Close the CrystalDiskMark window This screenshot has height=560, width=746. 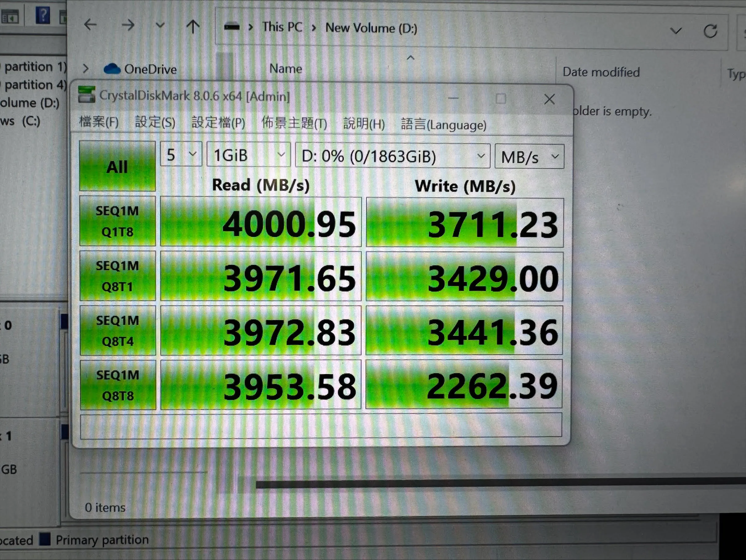pyautogui.click(x=549, y=99)
